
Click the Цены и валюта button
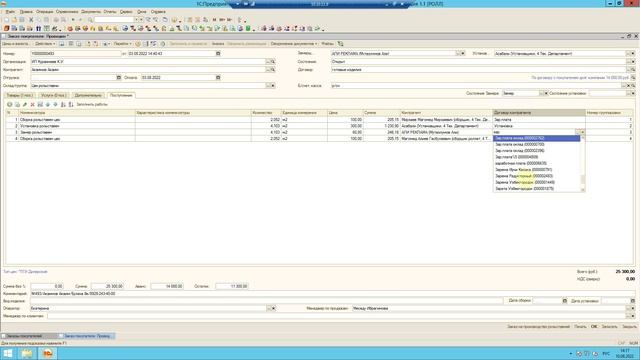[x=16, y=44]
